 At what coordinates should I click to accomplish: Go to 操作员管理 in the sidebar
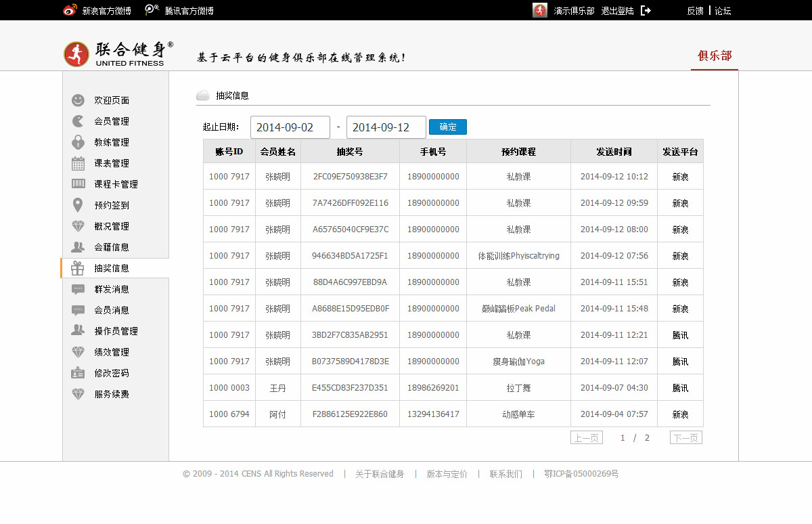(116, 331)
